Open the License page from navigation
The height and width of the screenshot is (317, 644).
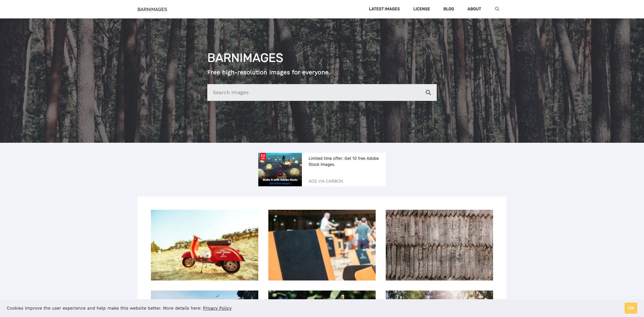pyautogui.click(x=422, y=9)
